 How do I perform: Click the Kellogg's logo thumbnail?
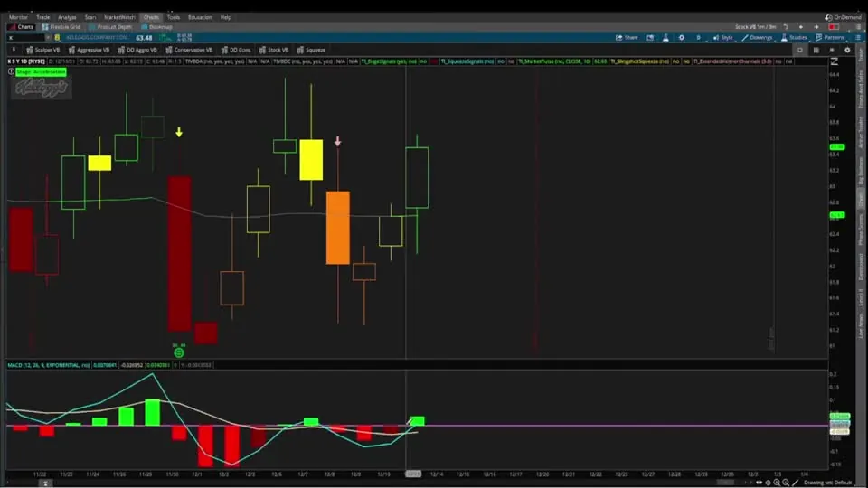pos(42,88)
